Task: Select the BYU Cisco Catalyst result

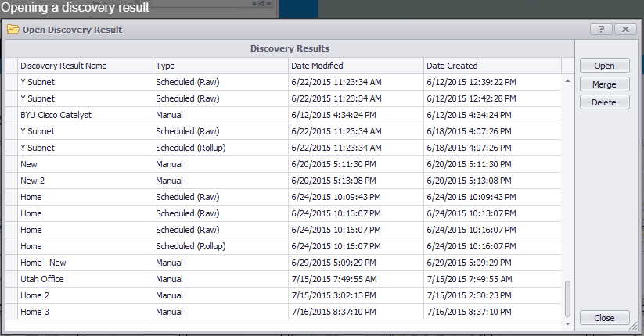Action: pyautogui.click(x=56, y=115)
